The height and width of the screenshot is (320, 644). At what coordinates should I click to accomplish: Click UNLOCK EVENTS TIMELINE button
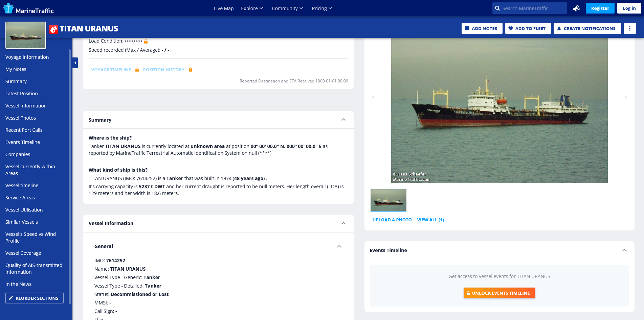tap(499, 293)
